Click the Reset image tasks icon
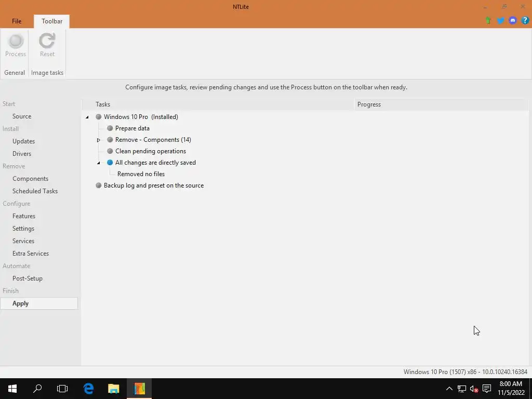532x399 pixels. pos(47,41)
